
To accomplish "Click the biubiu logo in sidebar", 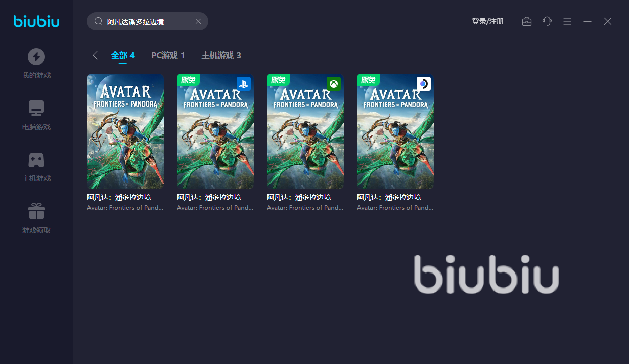I will tap(36, 21).
